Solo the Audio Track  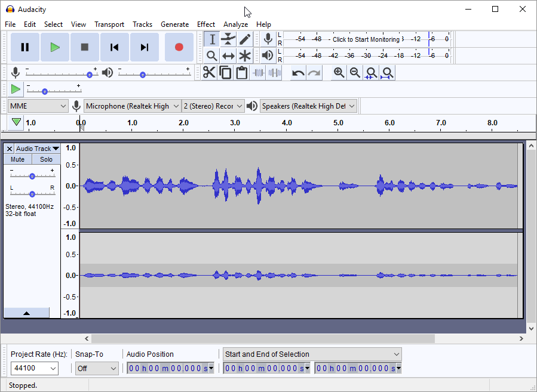tap(46, 159)
